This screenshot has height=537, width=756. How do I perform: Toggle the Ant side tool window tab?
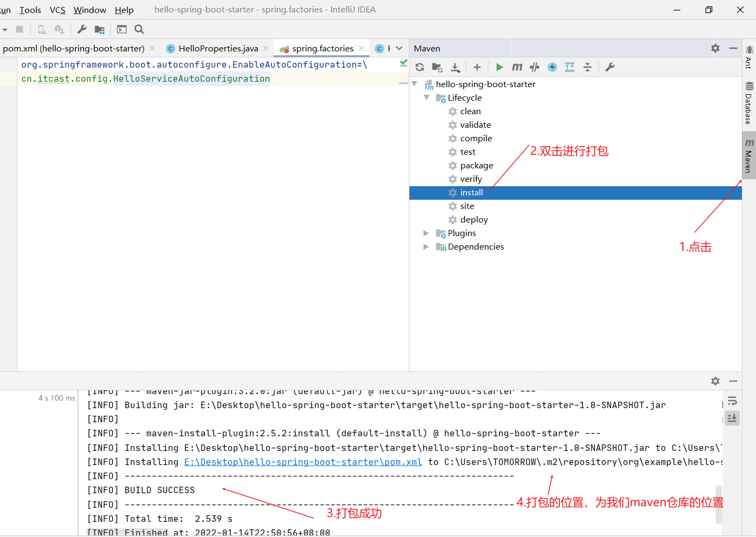point(749,57)
